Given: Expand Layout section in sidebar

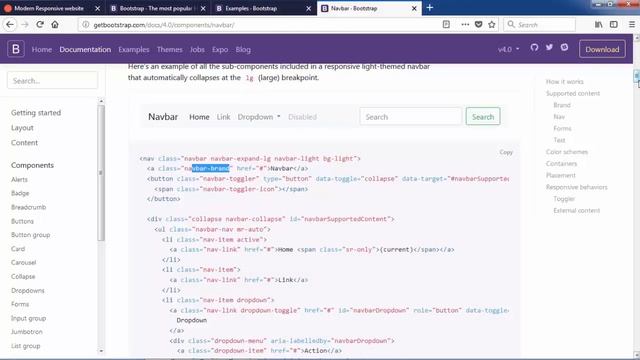Looking at the screenshot, I should (x=22, y=128).
